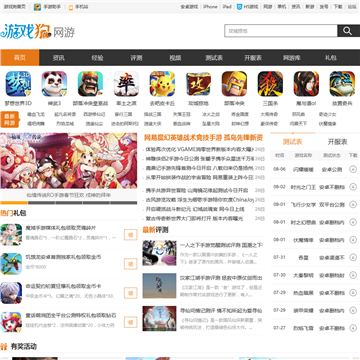Open the 汉家江湖手游评测 review title
Image resolution: width=360 pixels, height=360 pixels.
(221, 278)
